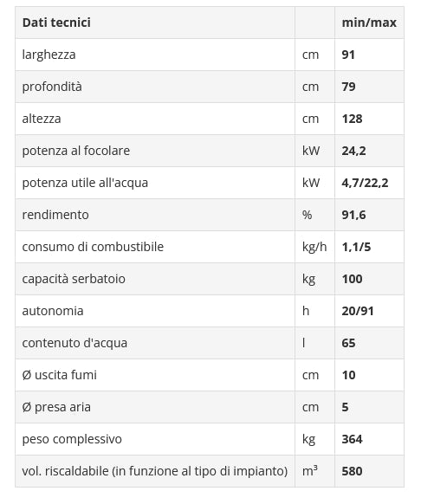Select the Ø uscita fumi label
434x504 pixels.
[60, 375]
